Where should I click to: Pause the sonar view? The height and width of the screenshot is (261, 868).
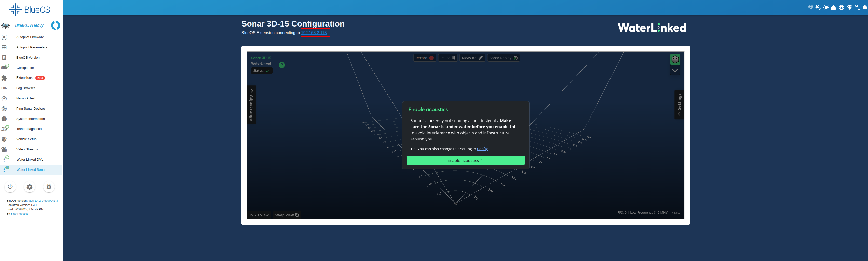[447, 58]
